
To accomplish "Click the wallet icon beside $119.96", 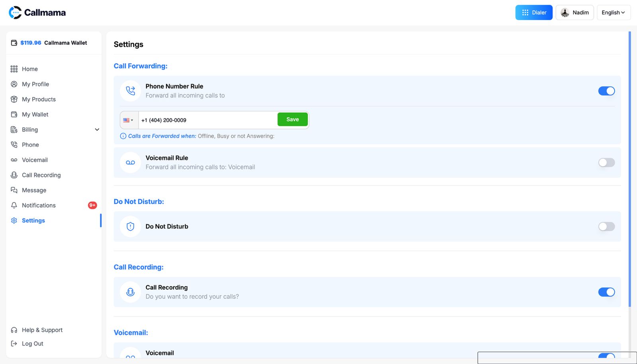I will (x=14, y=43).
